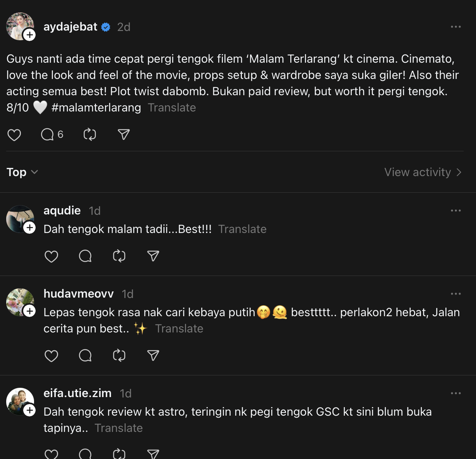
Task: Open the #malamterlarang hashtag
Action: 96,108
